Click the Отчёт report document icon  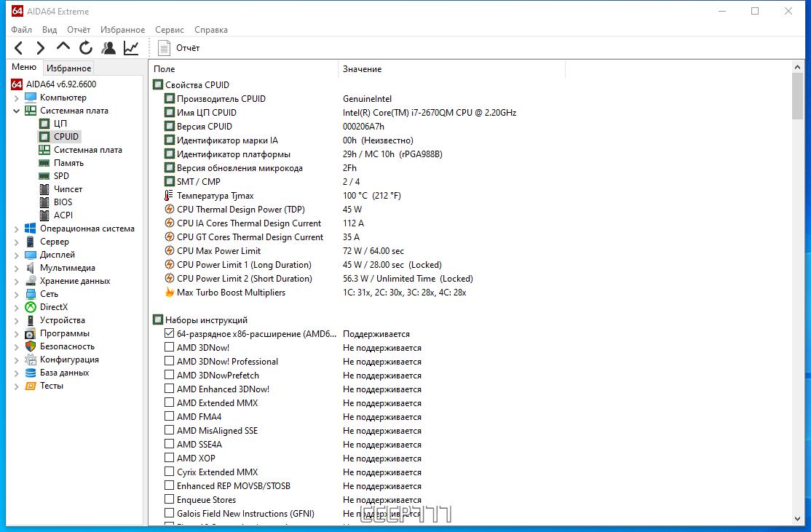(x=165, y=48)
